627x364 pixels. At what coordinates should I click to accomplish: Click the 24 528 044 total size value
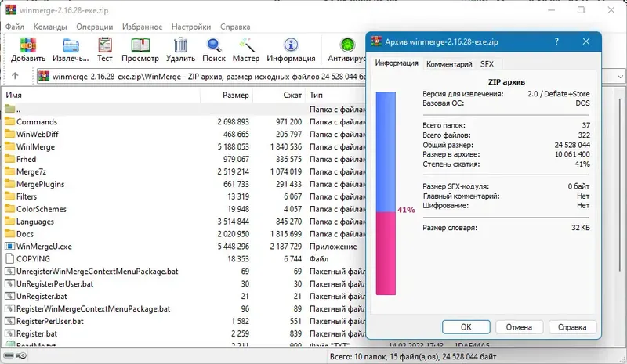point(572,145)
